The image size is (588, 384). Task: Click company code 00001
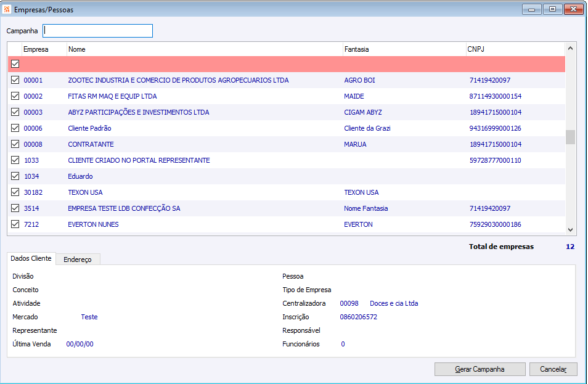click(33, 80)
